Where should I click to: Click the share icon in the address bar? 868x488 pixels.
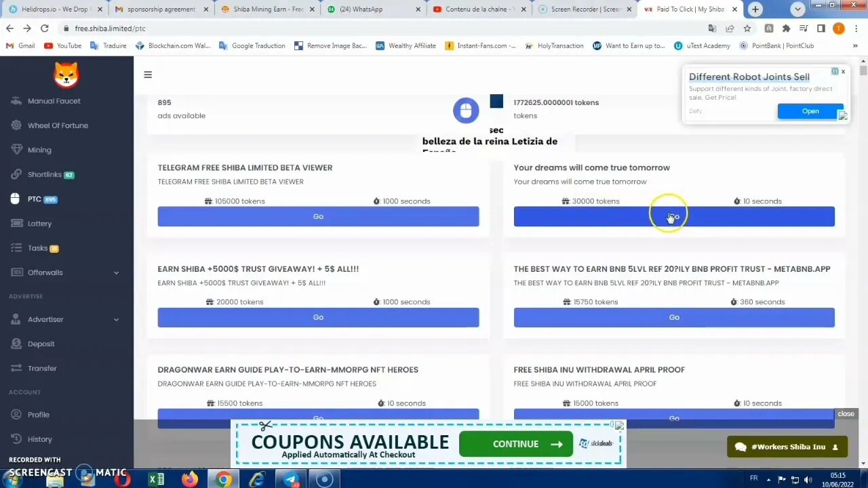tap(730, 28)
